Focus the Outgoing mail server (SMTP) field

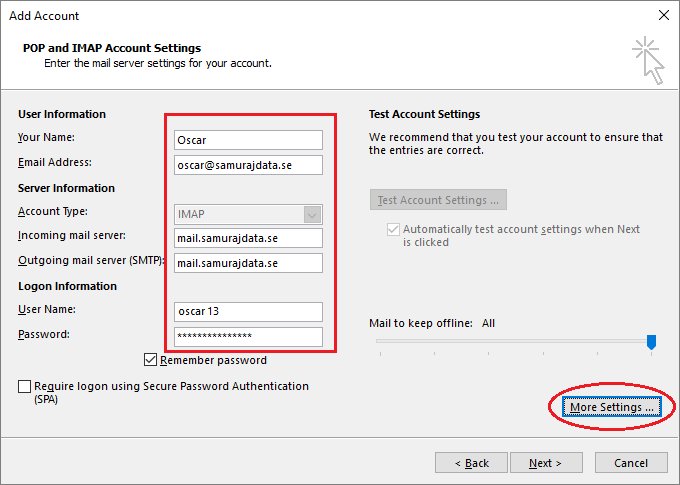click(248, 263)
